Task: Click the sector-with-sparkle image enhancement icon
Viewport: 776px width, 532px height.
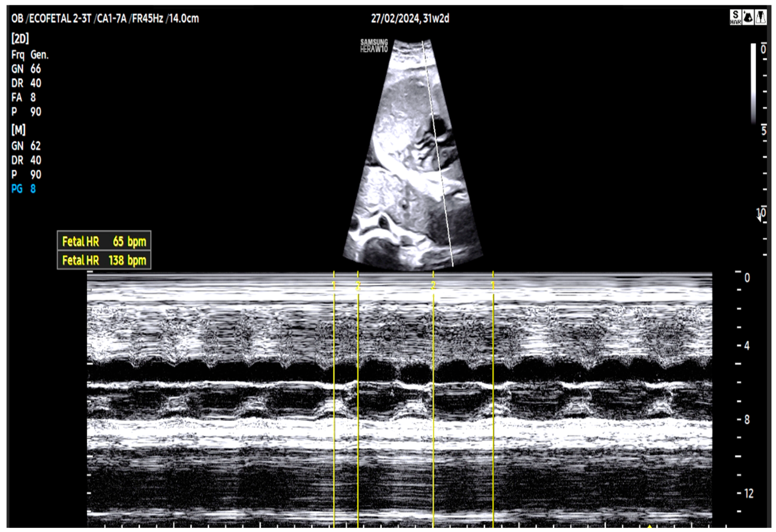Action: click(748, 17)
